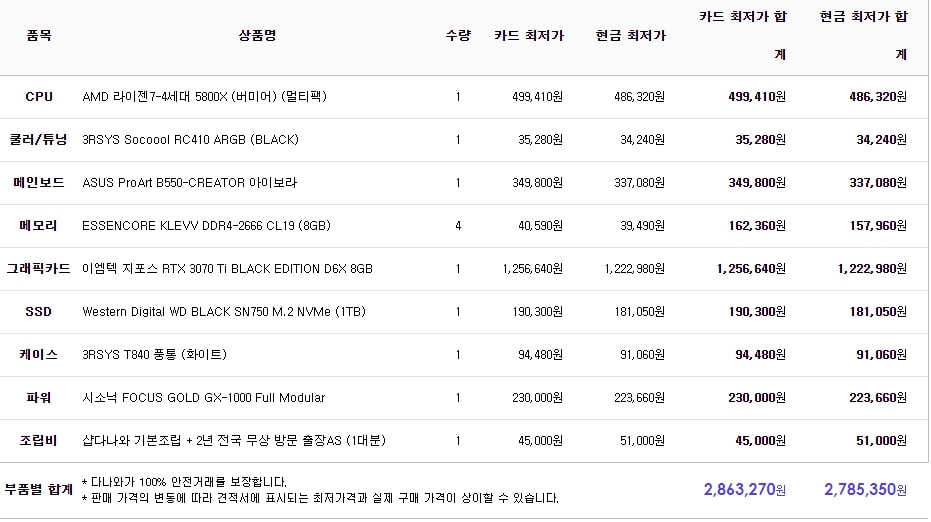Click CPU cash price 486,320원
The image size is (931, 522).
tap(639, 96)
